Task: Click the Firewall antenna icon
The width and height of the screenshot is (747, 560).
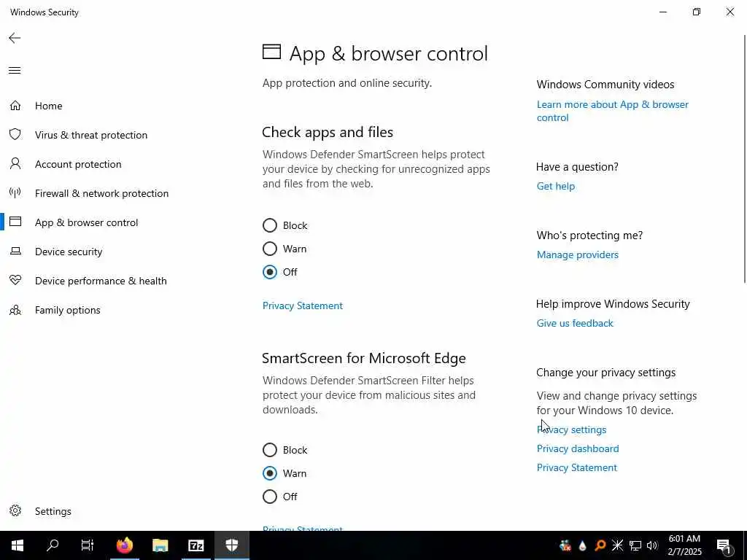Action: point(15,192)
